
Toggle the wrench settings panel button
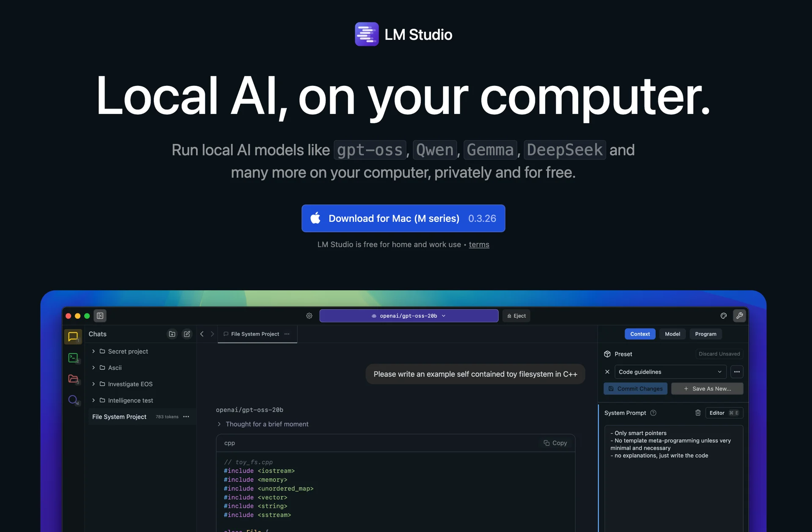point(739,316)
